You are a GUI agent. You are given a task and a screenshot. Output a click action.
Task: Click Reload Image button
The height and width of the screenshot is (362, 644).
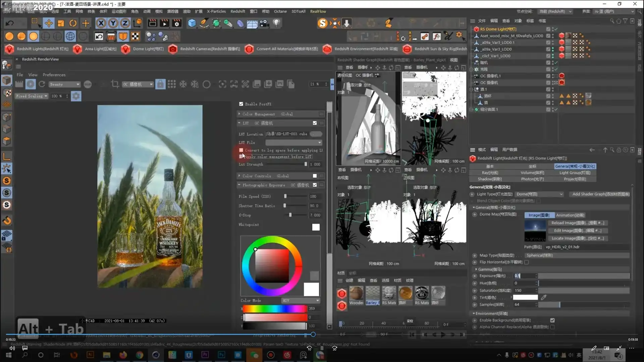pos(577,223)
